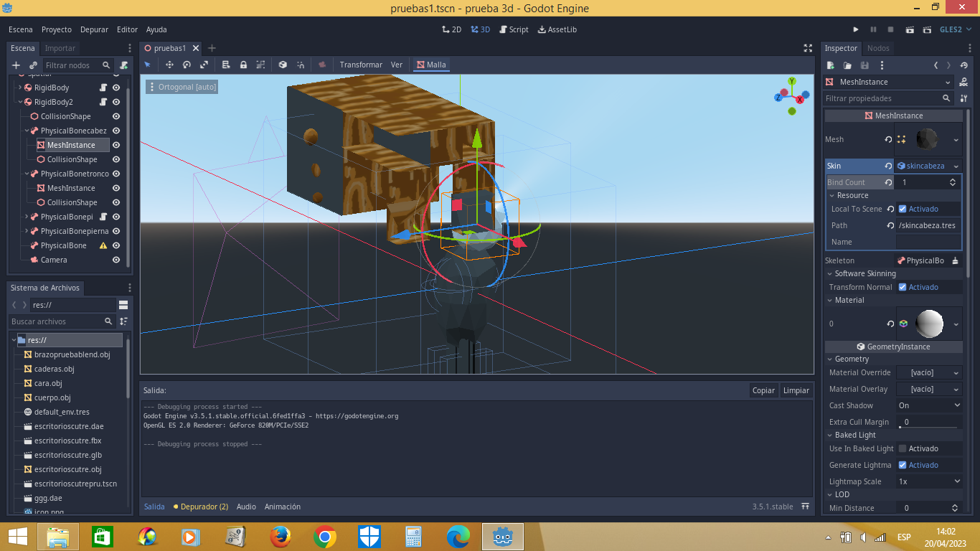Toggle visibility of the RigidBody node
Viewport: 980px width, 551px height.
coord(116,88)
